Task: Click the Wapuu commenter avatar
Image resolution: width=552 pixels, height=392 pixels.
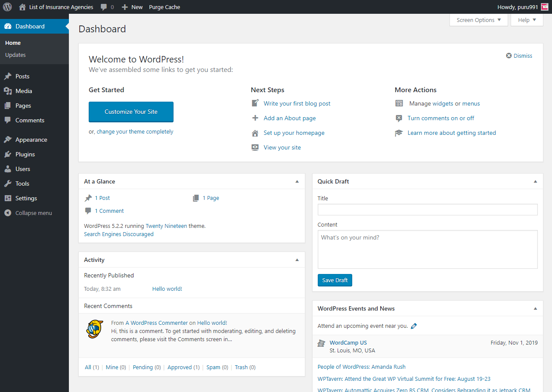Action: (95, 329)
